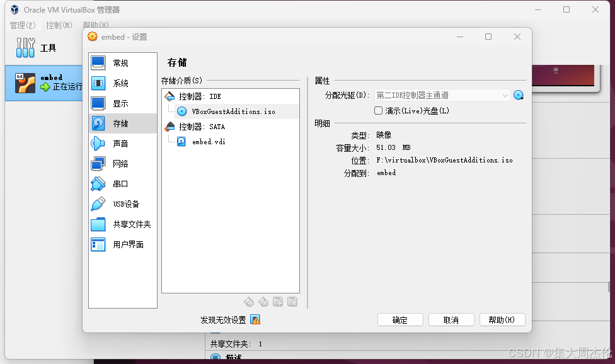Toggle the 演示(Live)光盘 checkbox

coord(379,111)
